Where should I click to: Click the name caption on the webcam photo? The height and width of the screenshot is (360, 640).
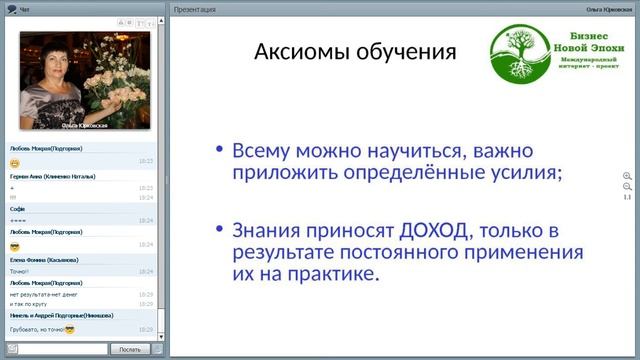(84, 125)
